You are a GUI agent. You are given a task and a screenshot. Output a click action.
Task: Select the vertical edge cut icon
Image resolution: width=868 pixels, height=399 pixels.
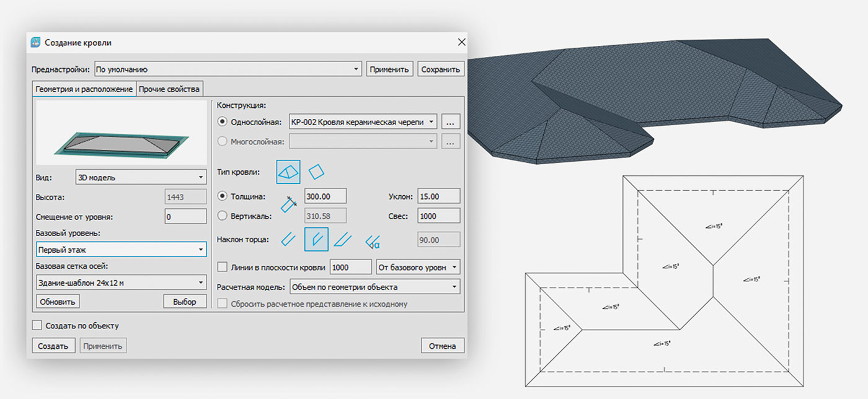pyautogui.click(x=316, y=239)
